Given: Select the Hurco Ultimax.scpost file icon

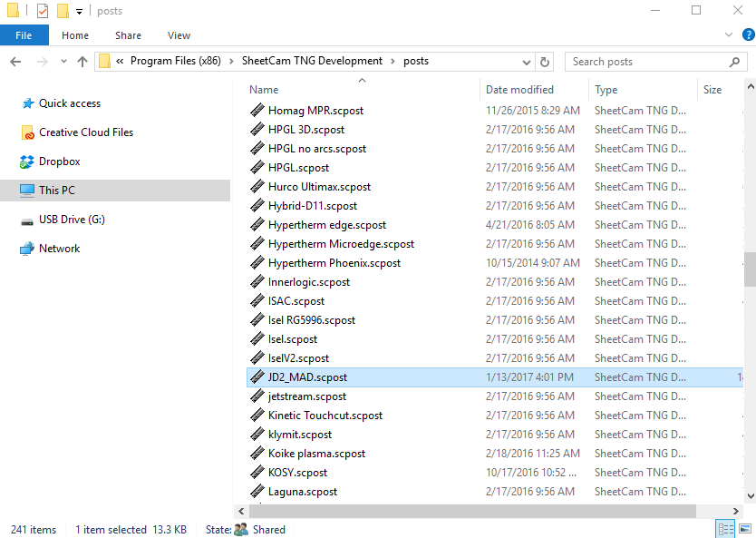Looking at the screenshot, I should pyautogui.click(x=257, y=186).
